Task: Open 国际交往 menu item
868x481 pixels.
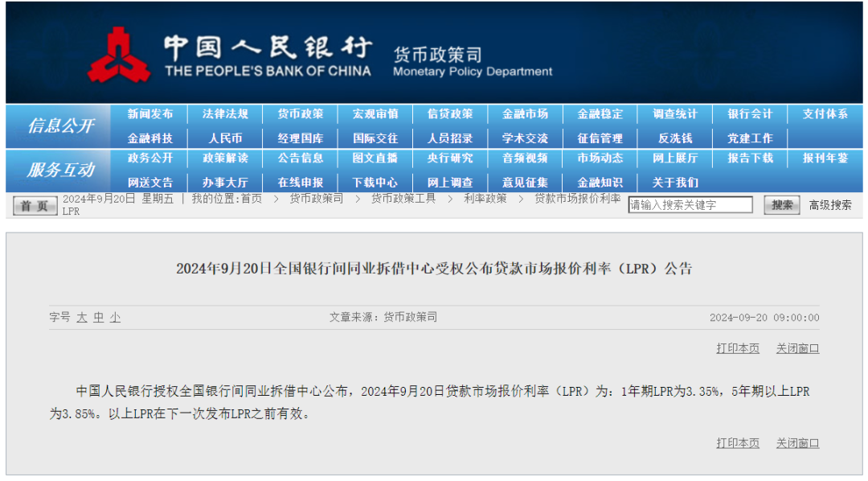Action: click(375, 138)
